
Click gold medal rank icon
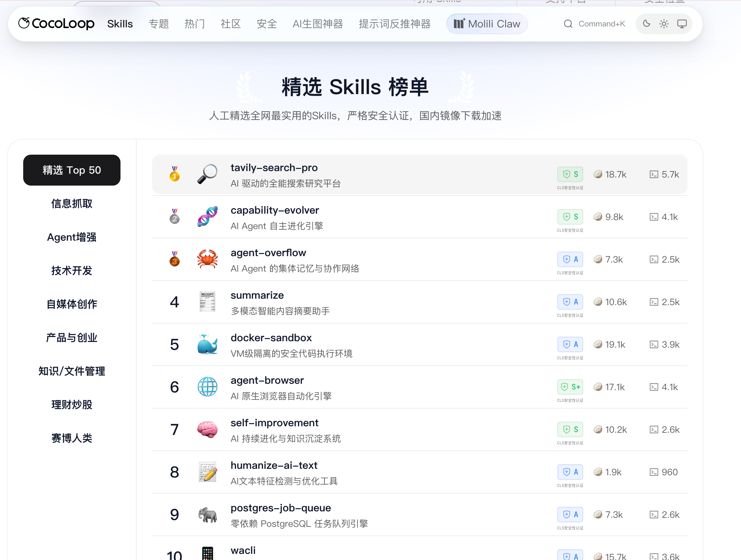175,173
